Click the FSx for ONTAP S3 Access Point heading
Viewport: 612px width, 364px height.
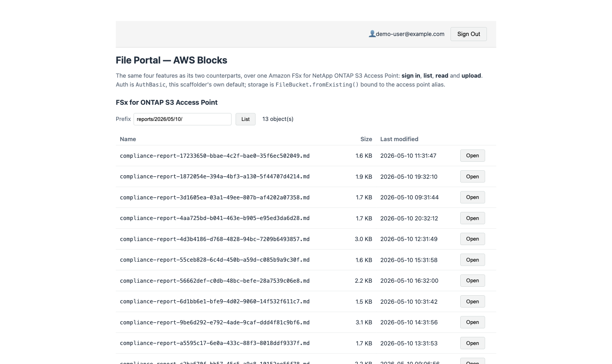[x=167, y=102]
